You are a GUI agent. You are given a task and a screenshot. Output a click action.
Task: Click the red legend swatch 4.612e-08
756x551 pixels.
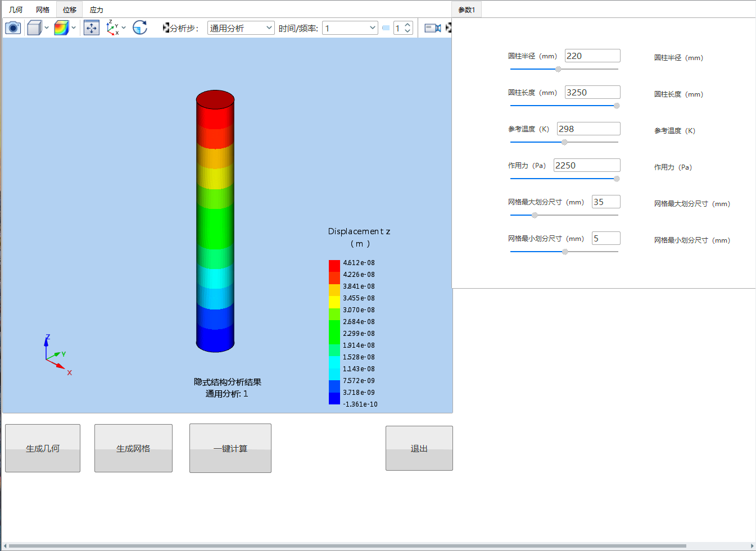[334, 266]
